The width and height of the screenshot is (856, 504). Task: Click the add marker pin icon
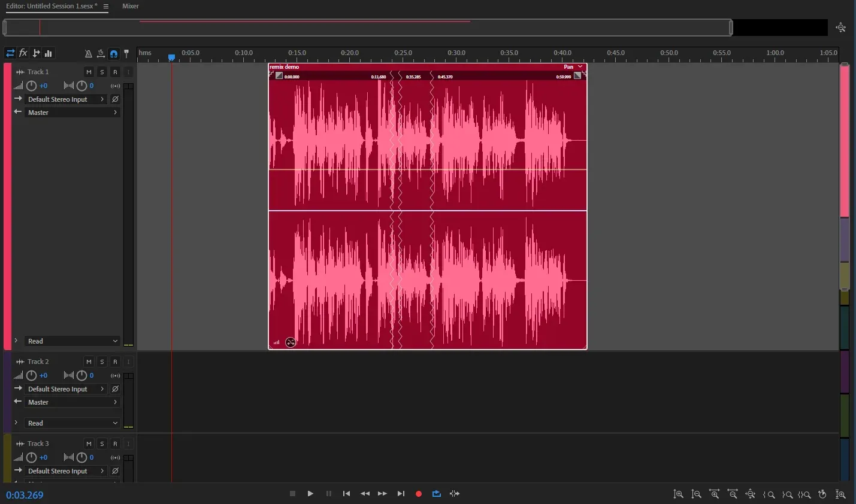[x=126, y=54]
